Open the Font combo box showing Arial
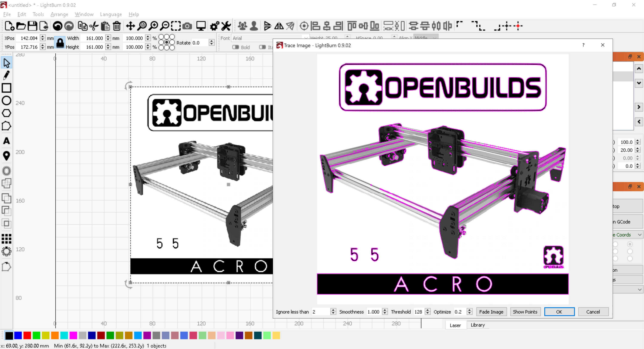 coord(270,38)
